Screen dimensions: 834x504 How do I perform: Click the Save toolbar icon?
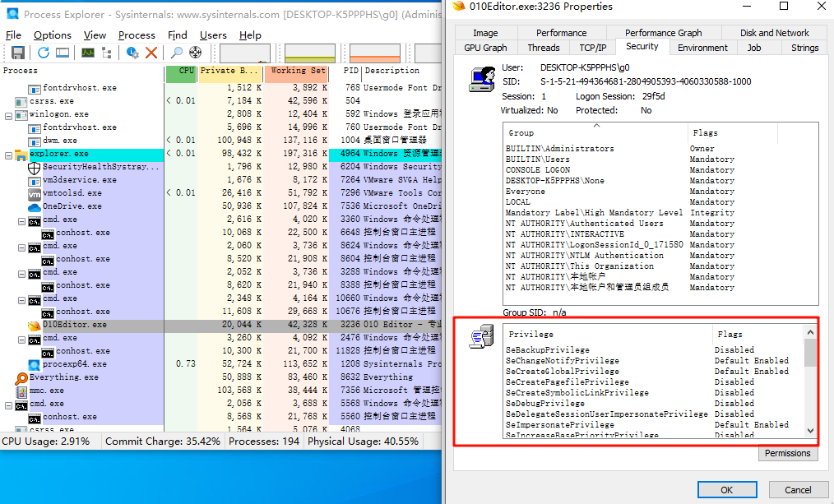(x=18, y=53)
